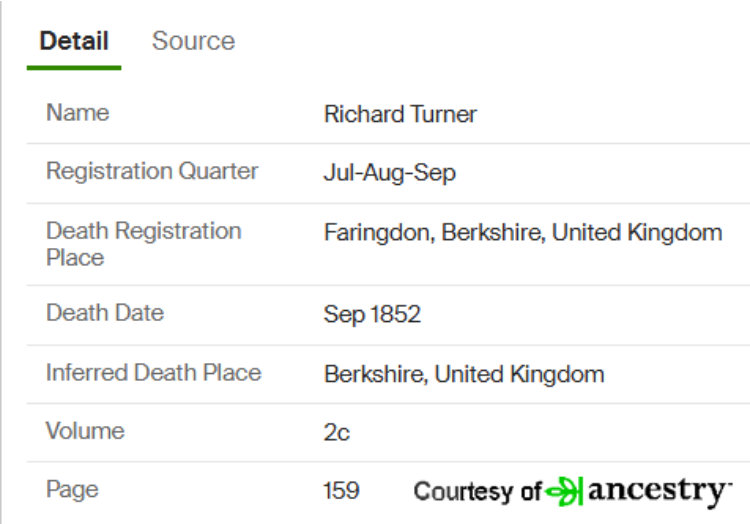Viewport: 750px width, 524px height.
Task: Click the inferred place Berkshire, United Kingdom
Action: 464,374
